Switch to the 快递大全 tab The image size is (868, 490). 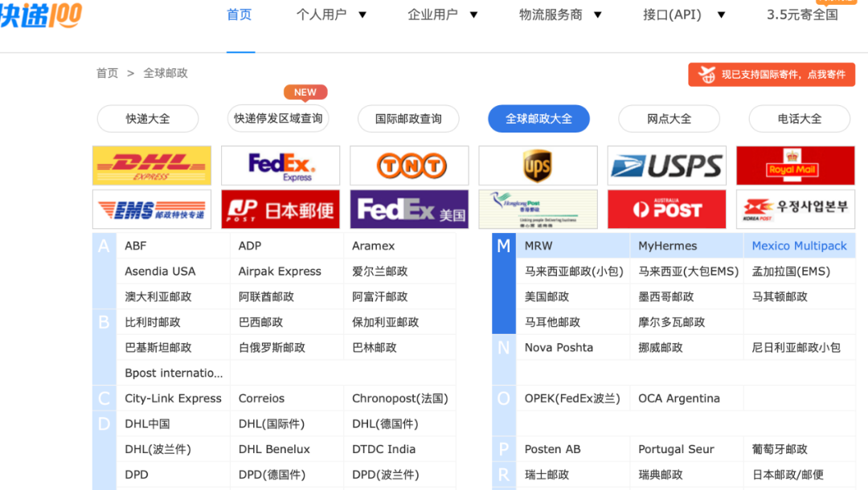(x=147, y=118)
